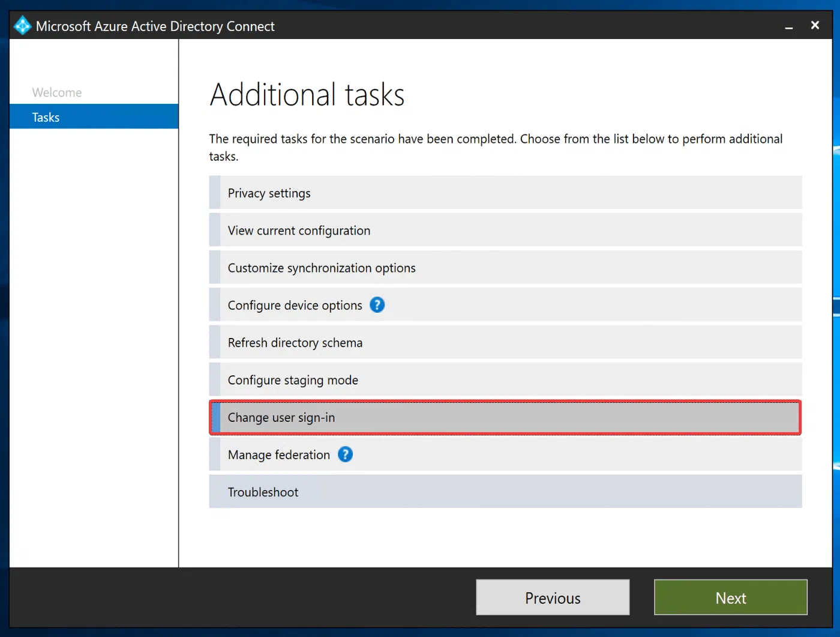Screen dimensions: 840x637
Task: Select the Tasks step in sidebar
Action: tap(94, 116)
